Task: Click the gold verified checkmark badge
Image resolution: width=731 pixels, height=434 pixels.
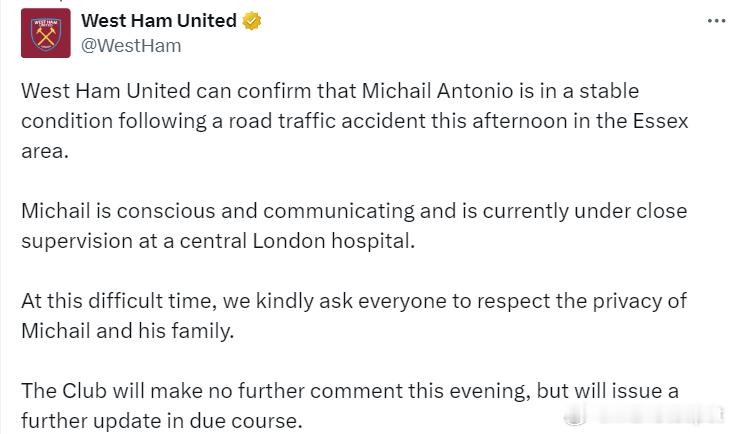Action: coord(252,21)
